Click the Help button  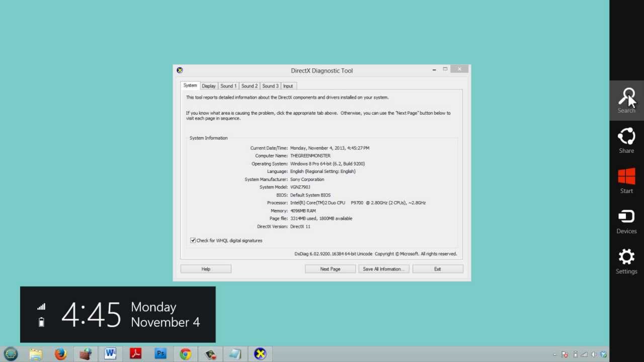pyautogui.click(x=206, y=269)
